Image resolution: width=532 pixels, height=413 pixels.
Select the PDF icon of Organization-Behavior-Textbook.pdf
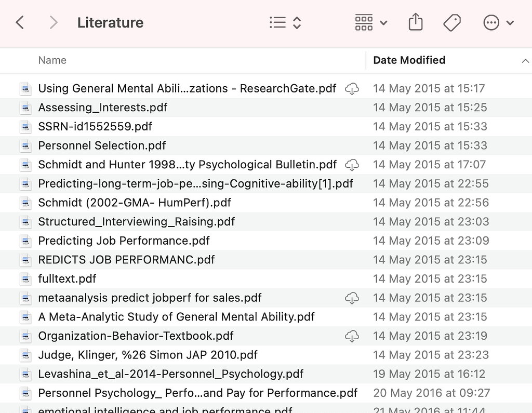(x=25, y=336)
